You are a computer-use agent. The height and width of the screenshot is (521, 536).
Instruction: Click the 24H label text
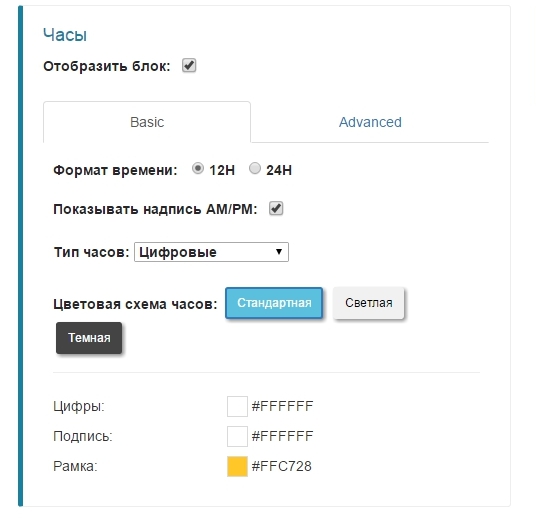click(x=279, y=170)
